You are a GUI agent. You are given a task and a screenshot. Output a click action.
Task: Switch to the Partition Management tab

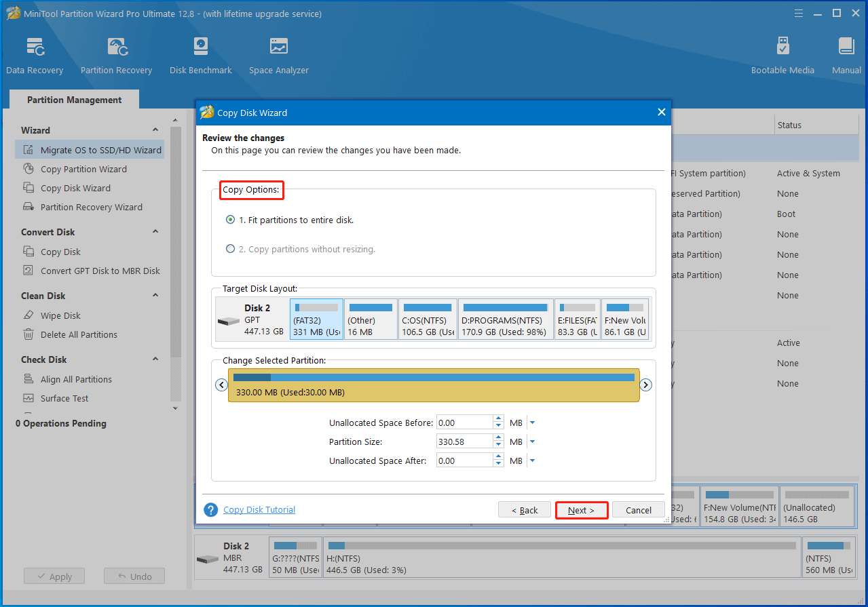pos(74,99)
